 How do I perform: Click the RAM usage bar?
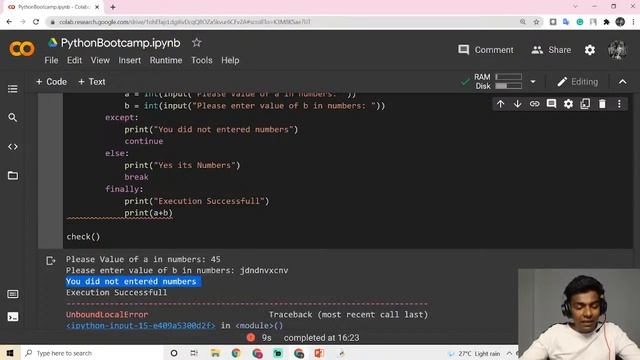(x=509, y=77)
